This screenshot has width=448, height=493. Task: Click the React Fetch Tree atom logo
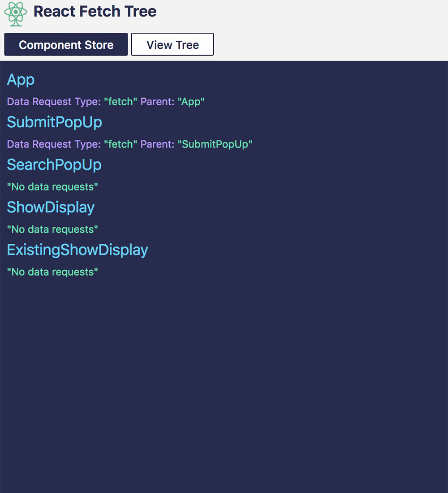pyautogui.click(x=15, y=14)
